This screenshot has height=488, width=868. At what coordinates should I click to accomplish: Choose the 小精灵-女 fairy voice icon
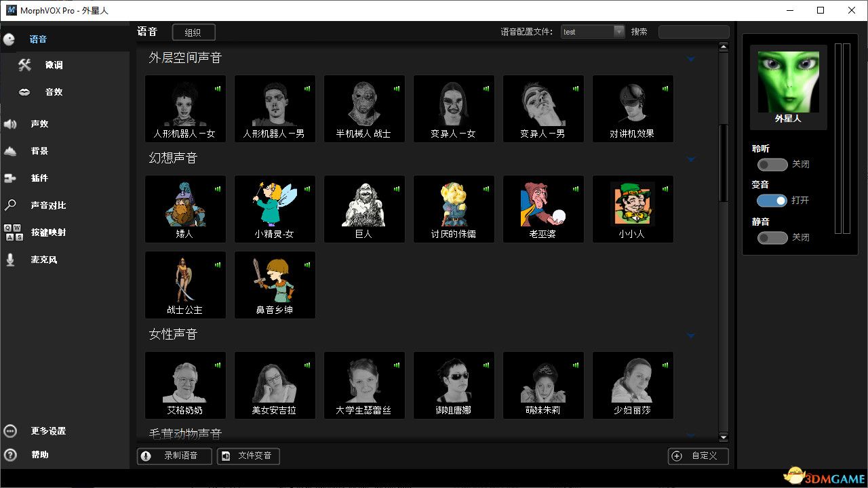(275, 208)
